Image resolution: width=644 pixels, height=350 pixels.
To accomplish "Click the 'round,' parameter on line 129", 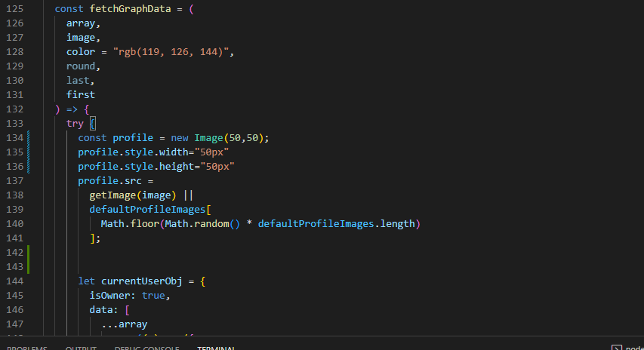I will pos(83,66).
